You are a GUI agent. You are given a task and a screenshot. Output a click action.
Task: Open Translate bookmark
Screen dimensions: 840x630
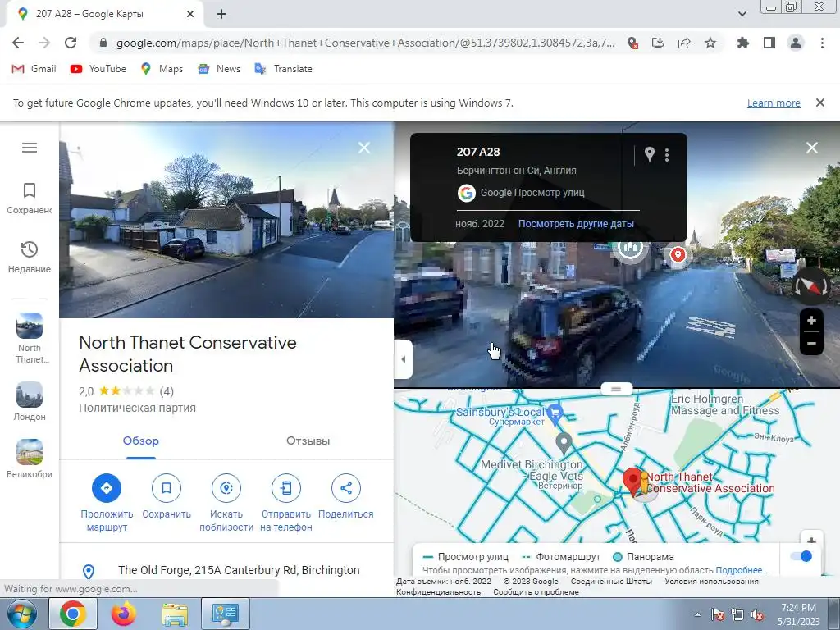click(x=283, y=69)
